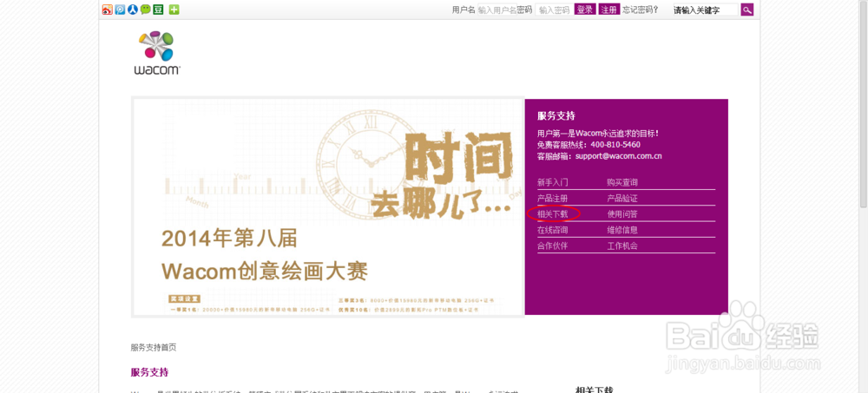Click the page vertical scrollbar thumb
868x393 pixels.
point(863,103)
